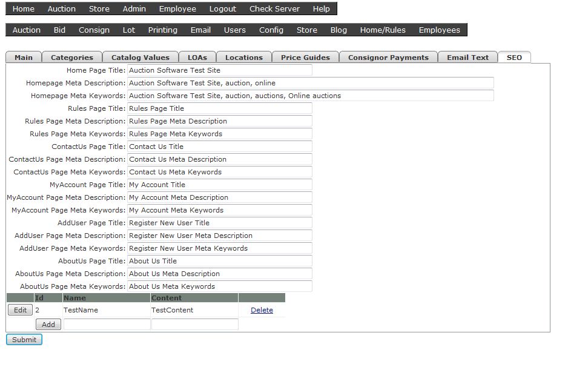This screenshot has height=373, width=588.
Task: Select Store in the second navigation bar
Action: pyautogui.click(x=307, y=30)
